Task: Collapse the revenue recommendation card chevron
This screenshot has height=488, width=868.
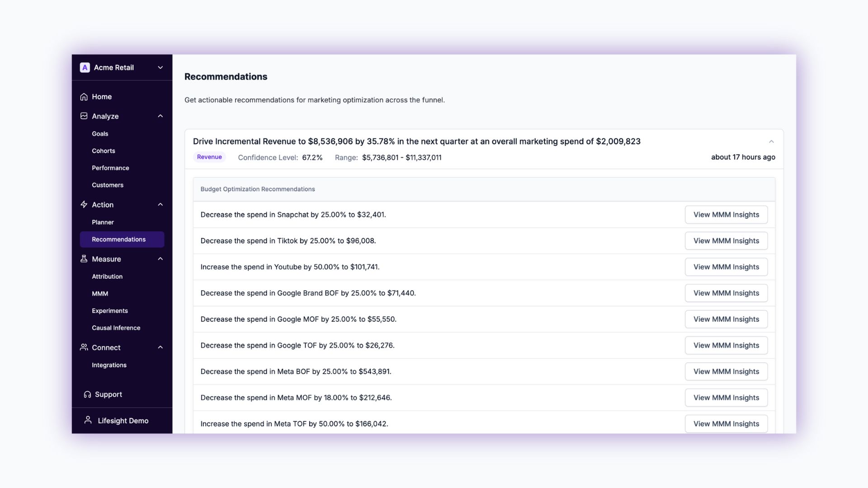Action: click(771, 141)
